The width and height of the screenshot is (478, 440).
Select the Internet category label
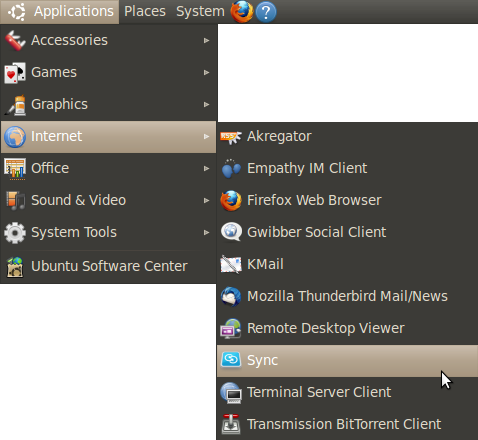pos(56,136)
